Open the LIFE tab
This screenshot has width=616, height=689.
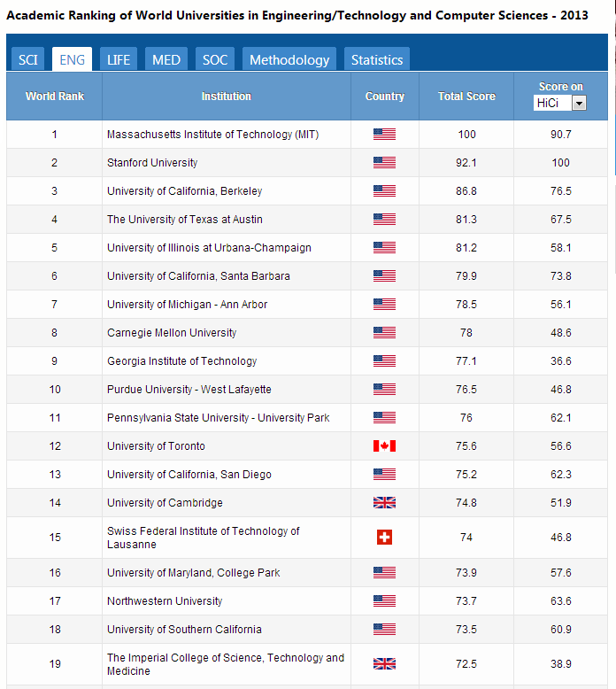click(x=119, y=59)
